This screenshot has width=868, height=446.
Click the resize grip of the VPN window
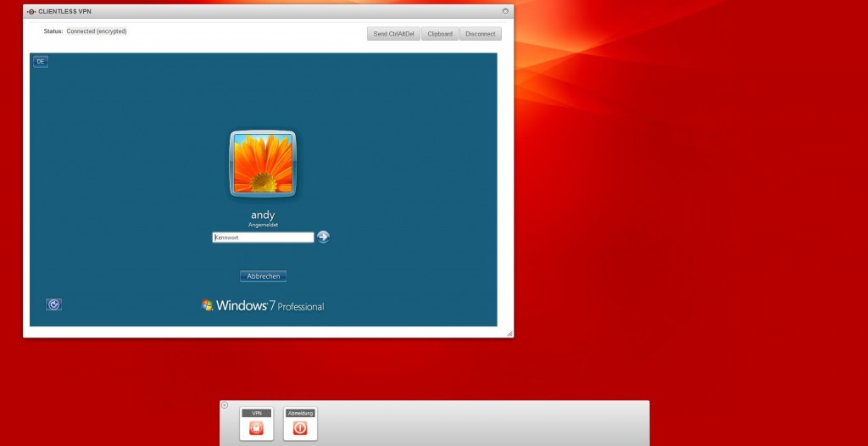click(x=509, y=333)
